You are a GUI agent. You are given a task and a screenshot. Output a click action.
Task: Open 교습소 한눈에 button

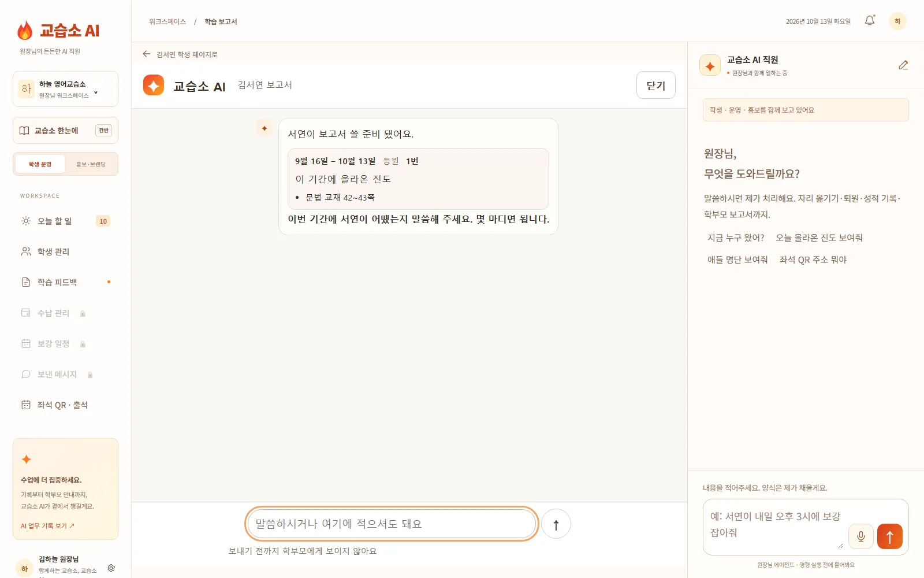pyautogui.click(x=65, y=131)
